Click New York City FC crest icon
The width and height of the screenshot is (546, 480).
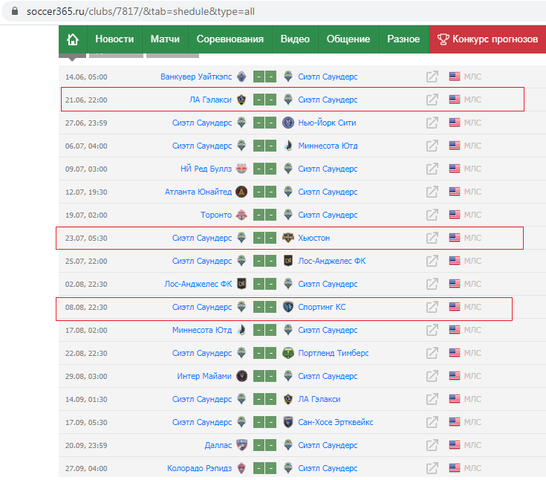pos(288,123)
